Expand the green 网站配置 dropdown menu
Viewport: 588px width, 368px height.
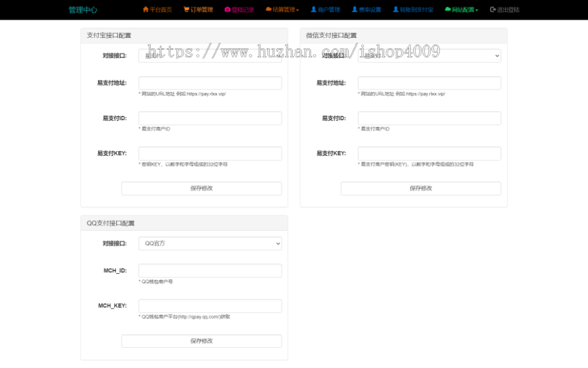(x=461, y=9)
